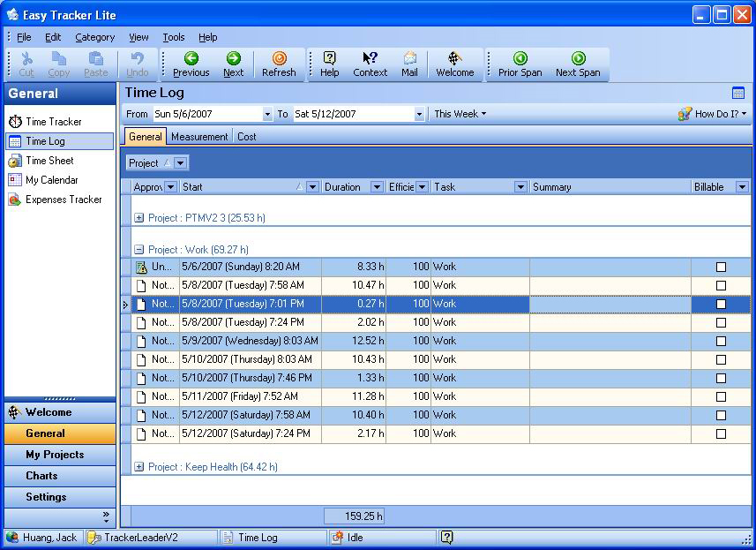Click Huang, Jack user in status bar

coord(42,538)
